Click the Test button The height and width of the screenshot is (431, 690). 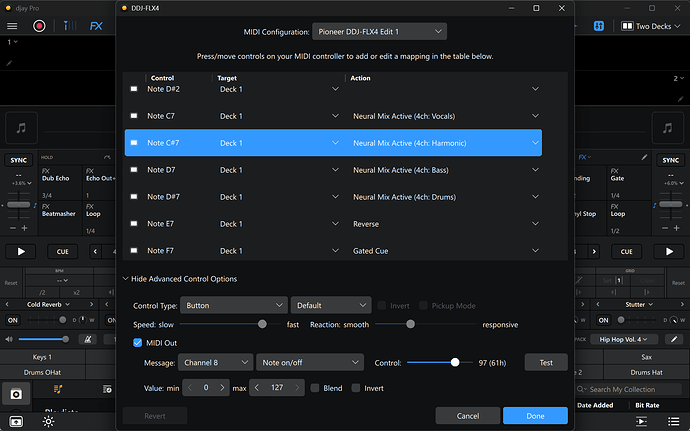545,363
